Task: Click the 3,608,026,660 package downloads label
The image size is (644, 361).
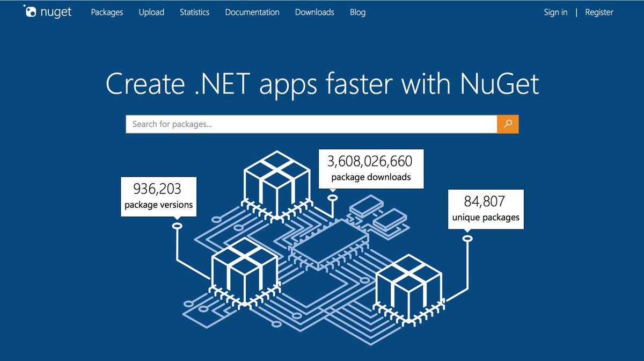Action: pos(371,168)
